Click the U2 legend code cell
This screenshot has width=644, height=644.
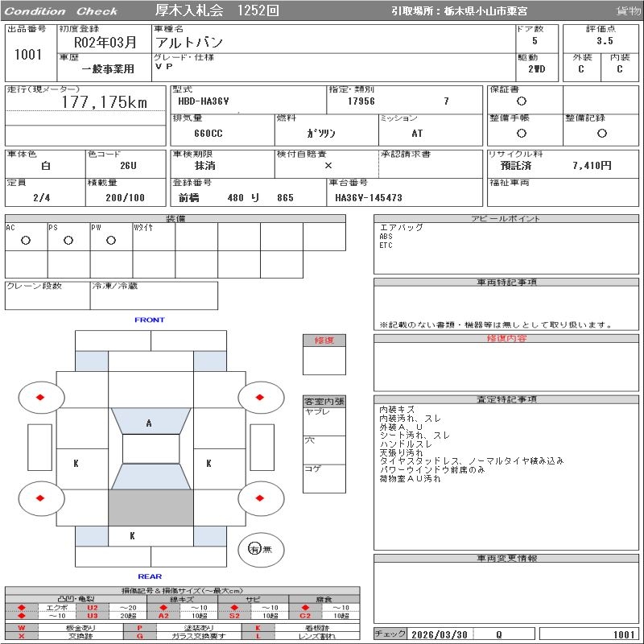coord(92,607)
